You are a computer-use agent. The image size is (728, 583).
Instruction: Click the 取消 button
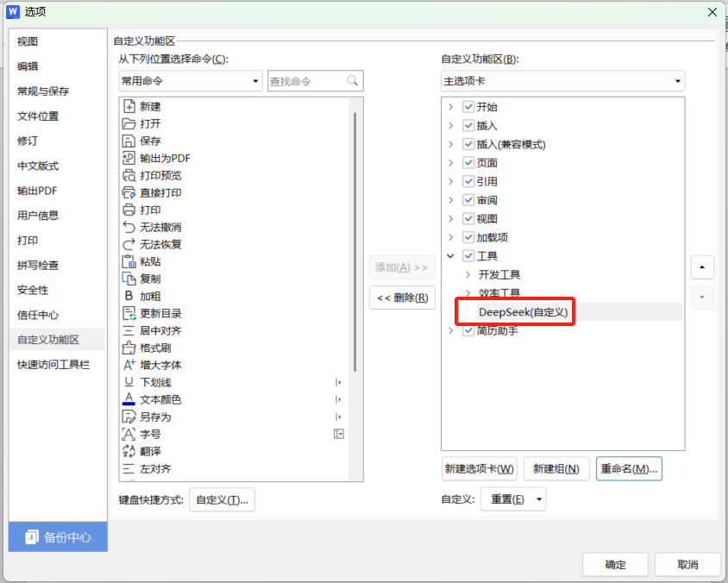click(x=687, y=564)
